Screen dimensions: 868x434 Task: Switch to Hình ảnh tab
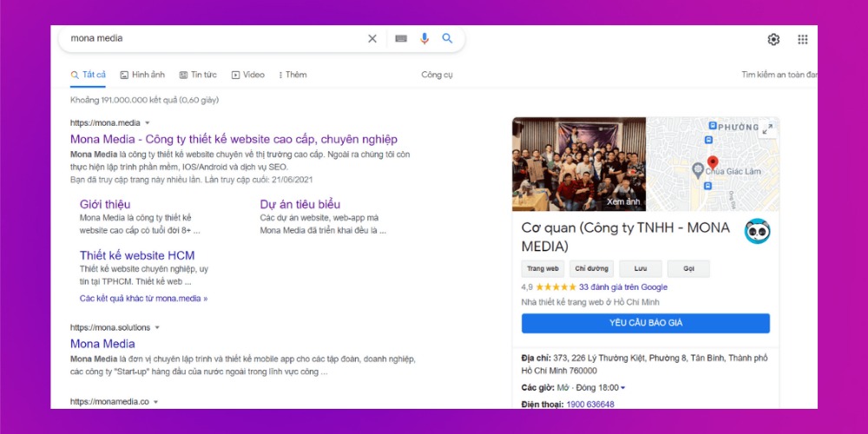pos(142,75)
